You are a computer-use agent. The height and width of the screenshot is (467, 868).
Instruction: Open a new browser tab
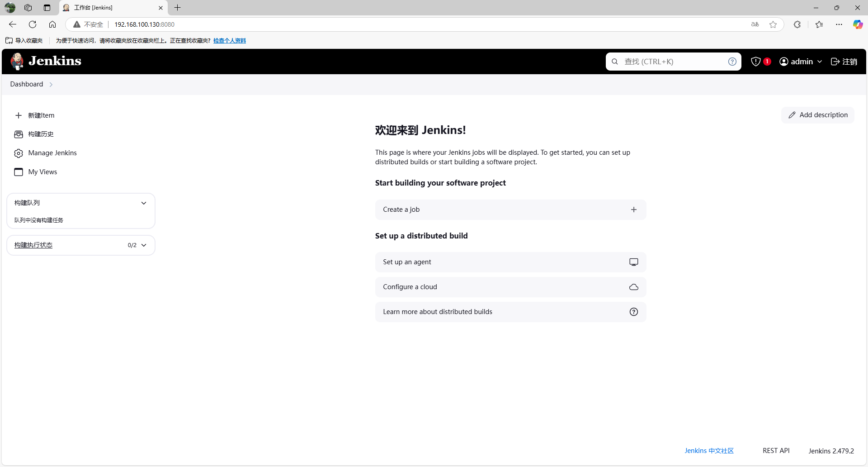point(177,8)
